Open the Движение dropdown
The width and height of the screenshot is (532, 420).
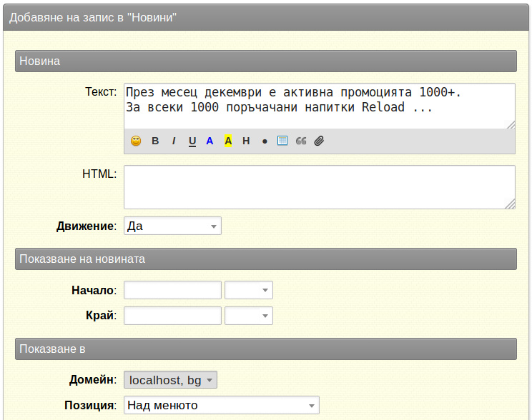pyautogui.click(x=172, y=226)
